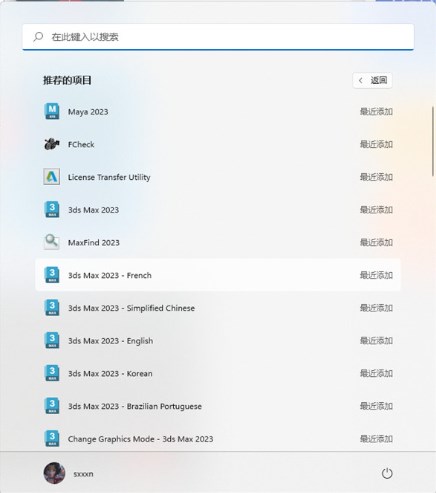Select 3ds Max 2023 - French text
This screenshot has width=436, height=493.
pyautogui.click(x=110, y=275)
